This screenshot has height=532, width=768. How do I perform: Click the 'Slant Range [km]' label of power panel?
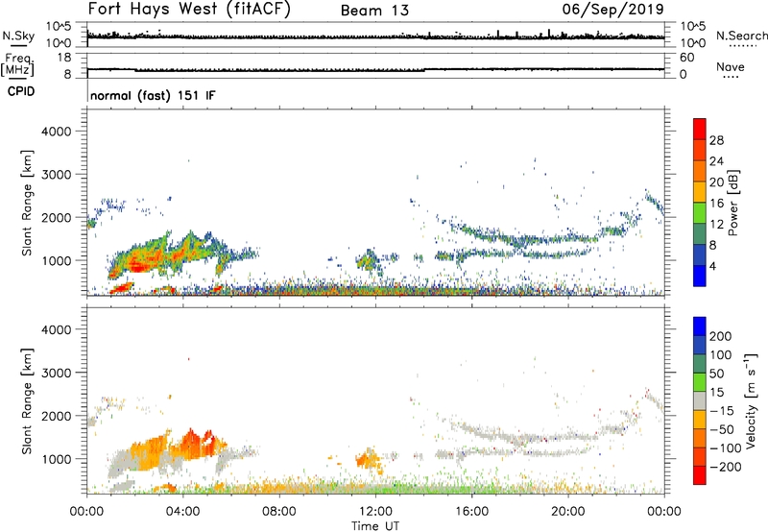point(27,203)
